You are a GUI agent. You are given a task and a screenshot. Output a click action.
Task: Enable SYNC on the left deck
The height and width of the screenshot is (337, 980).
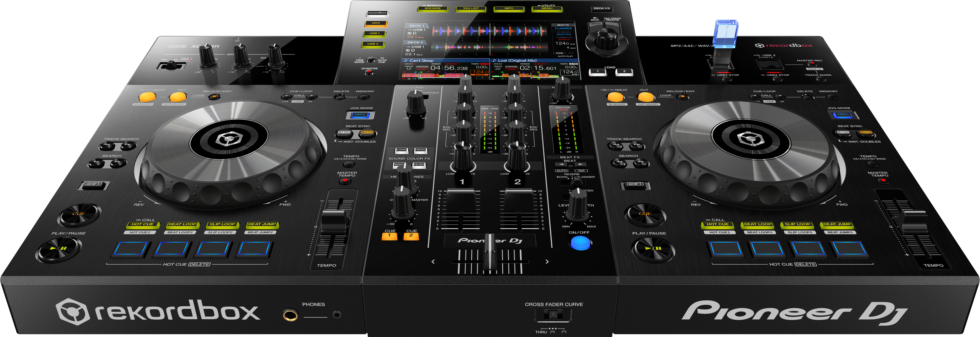point(344,133)
